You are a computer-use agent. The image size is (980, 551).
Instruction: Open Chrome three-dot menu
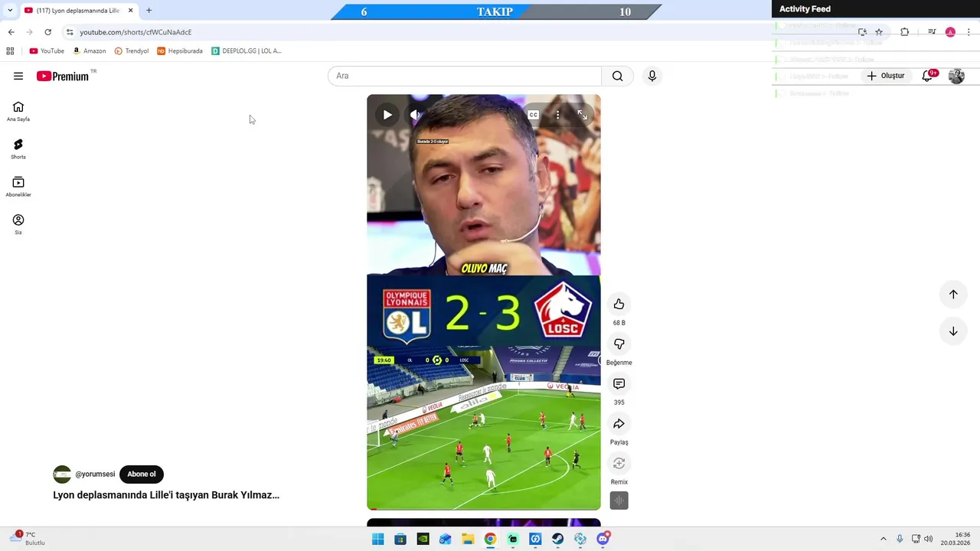coord(969,32)
